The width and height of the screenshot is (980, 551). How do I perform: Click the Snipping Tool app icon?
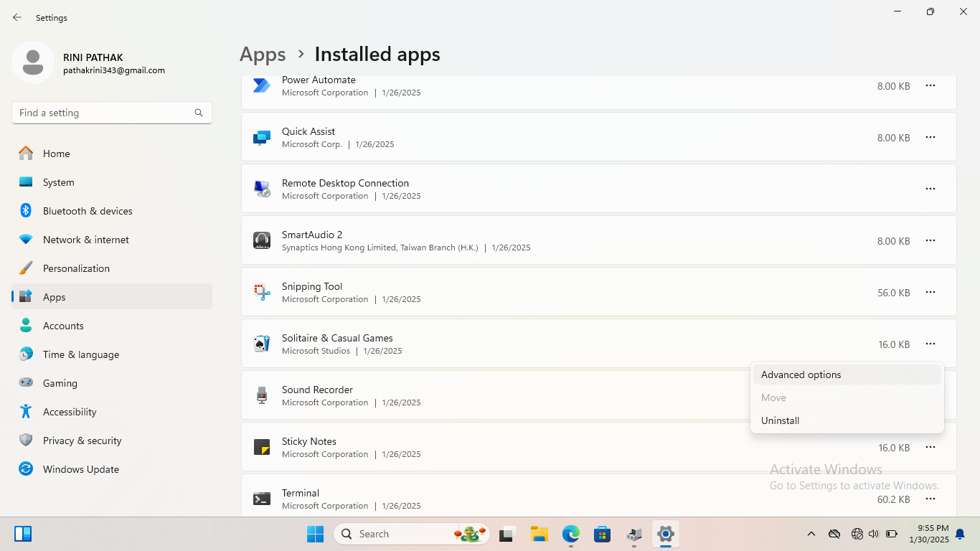pos(262,292)
